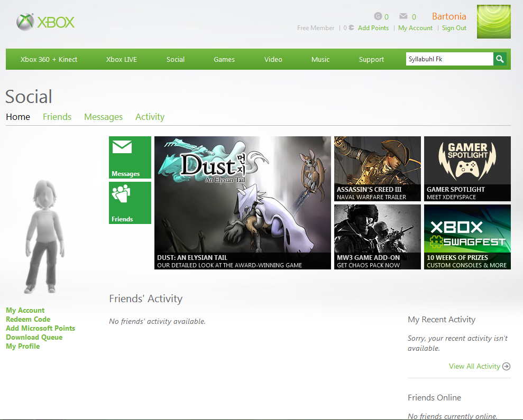Click the Xbox logo in the header
The height and width of the screenshot is (420, 523).
(x=45, y=22)
